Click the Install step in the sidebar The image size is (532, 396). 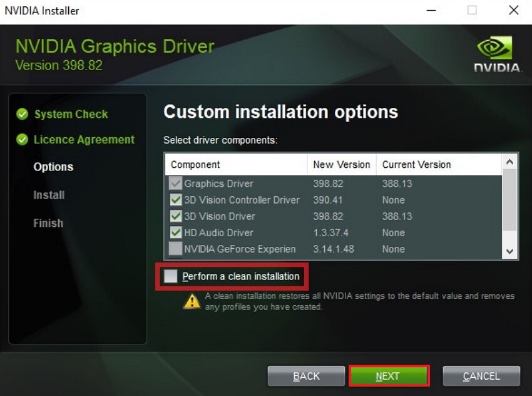click(x=48, y=195)
